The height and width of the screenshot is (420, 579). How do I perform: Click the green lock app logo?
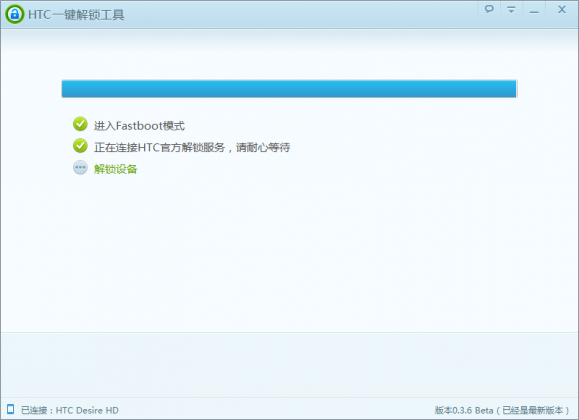click(15, 14)
